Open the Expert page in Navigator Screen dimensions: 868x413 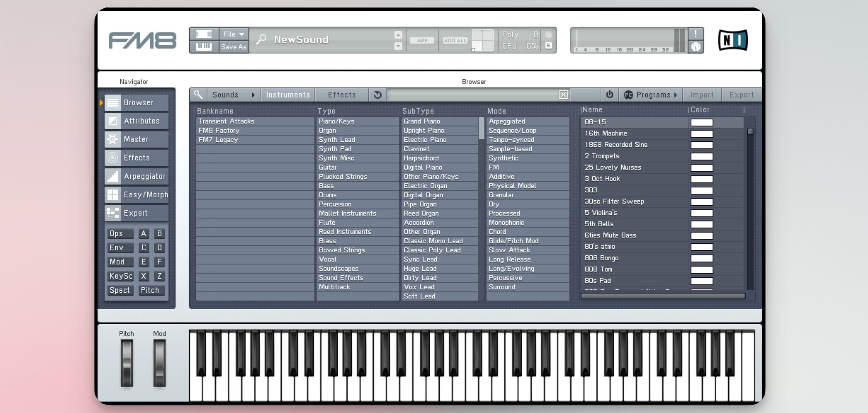136,213
